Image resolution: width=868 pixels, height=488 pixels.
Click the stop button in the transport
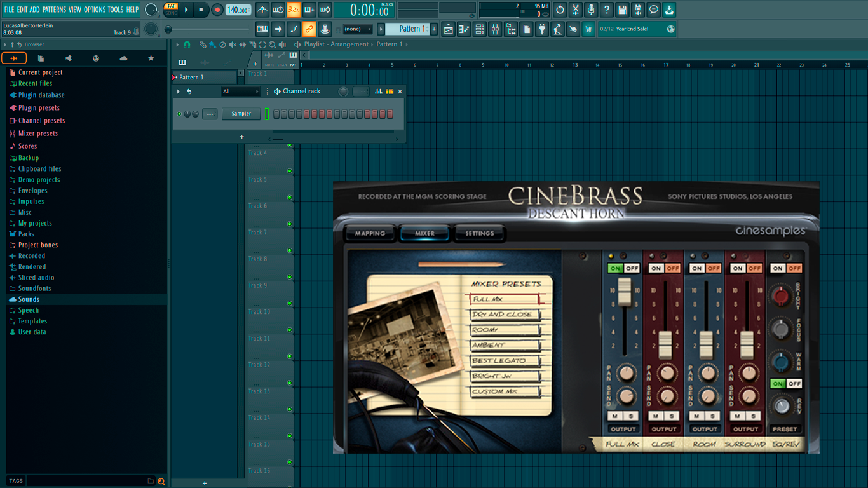coord(201,10)
